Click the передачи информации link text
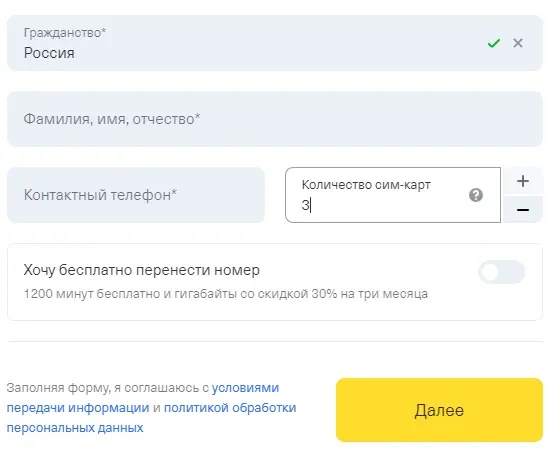The width and height of the screenshot is (549, 455). point(78,408)
